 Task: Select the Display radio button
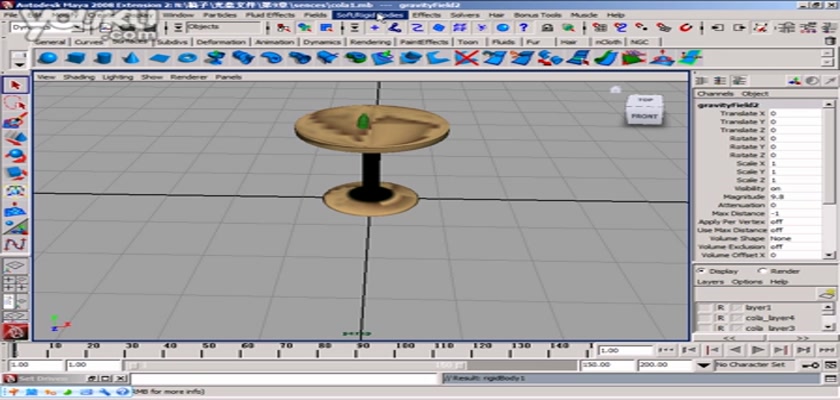(x=700, y=271)
